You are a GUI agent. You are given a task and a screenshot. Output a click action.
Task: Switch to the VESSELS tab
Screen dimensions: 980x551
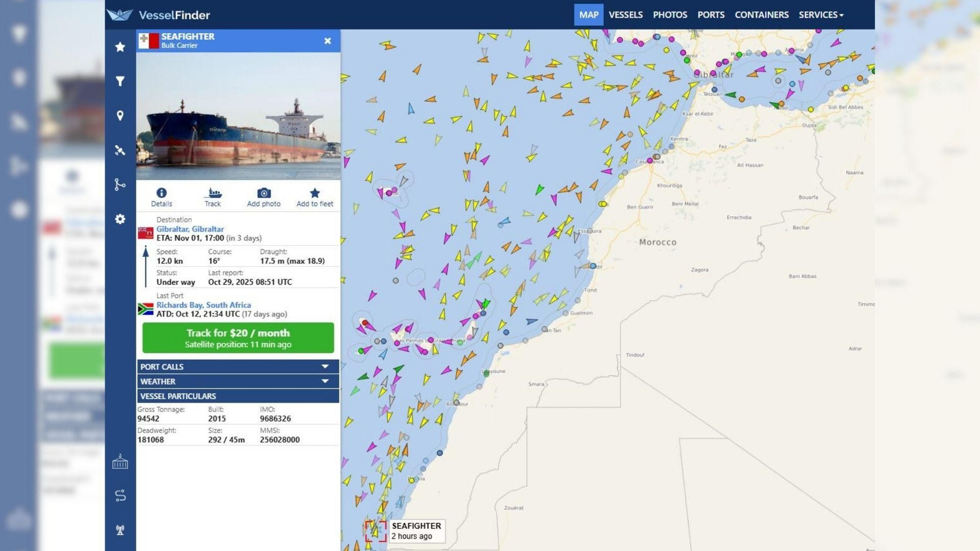tap(625, 15)
